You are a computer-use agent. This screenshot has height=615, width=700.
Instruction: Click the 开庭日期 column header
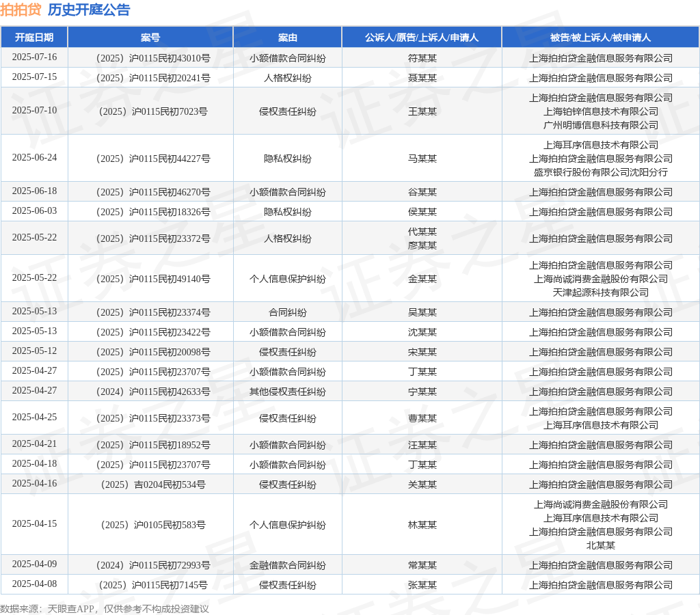click(34, 38)
